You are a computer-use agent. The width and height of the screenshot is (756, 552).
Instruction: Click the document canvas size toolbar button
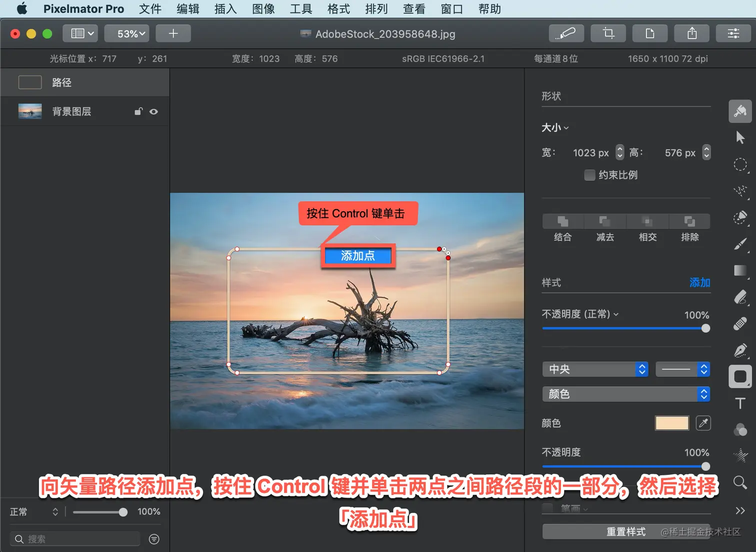tap(650, 34)
